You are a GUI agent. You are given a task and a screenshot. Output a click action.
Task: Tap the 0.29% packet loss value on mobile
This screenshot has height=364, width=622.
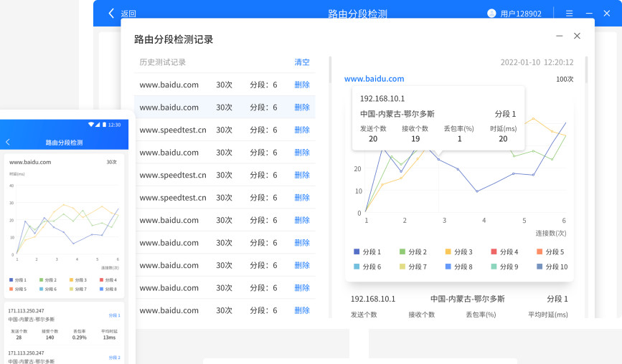(x=80, y=337)
